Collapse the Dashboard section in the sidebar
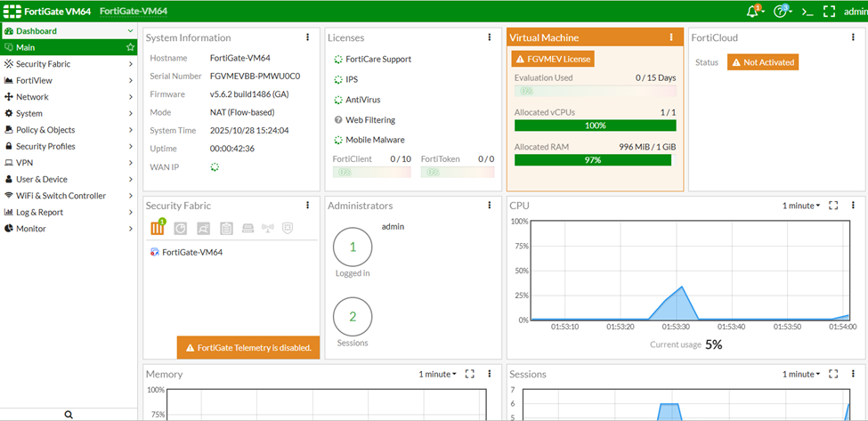Viewport: 868px width, 421px height. click(130, 31)
